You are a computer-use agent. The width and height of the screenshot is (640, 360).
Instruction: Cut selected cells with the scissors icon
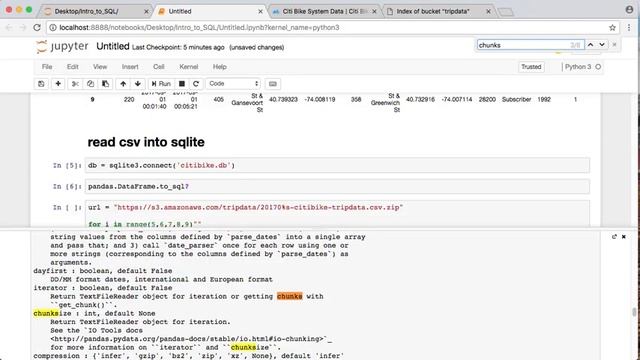(75, 84)
